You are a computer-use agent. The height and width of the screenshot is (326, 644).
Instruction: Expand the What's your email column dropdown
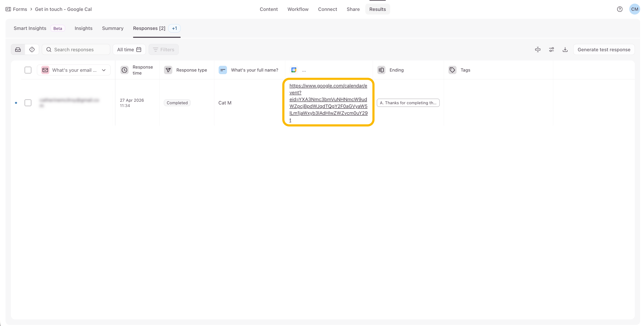[104, 70]
